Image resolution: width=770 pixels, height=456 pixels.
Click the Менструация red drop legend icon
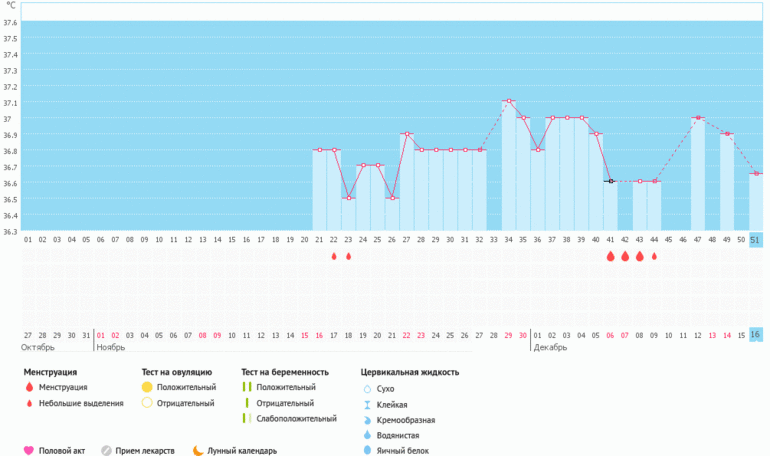[28, 387]
